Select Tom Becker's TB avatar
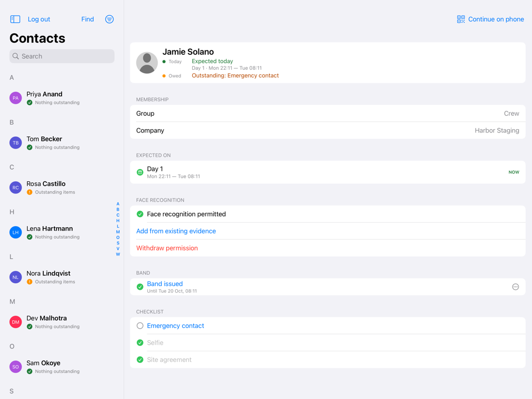Image resolution: width=532 pixels, height=399 pixels. [16, 143]
